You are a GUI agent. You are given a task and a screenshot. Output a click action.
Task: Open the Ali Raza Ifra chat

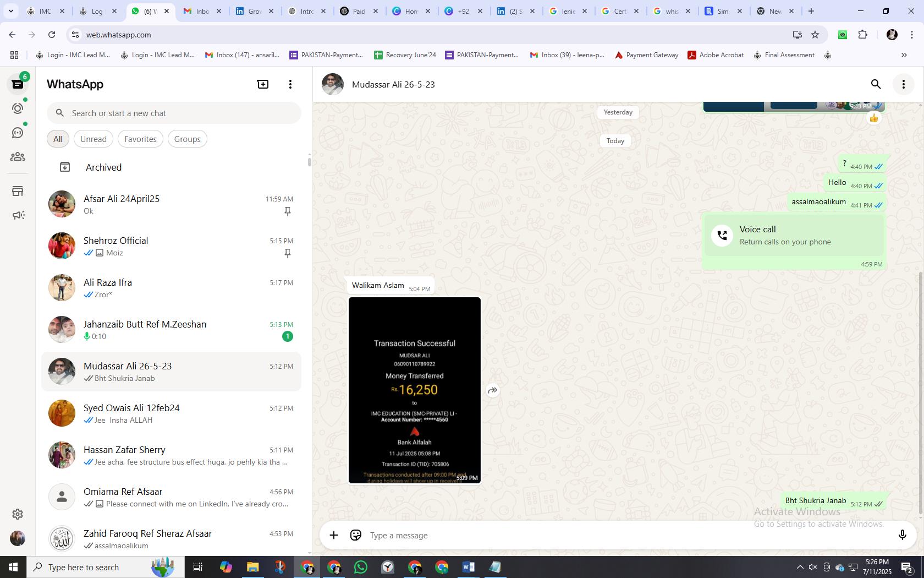(x=171, y=288)
